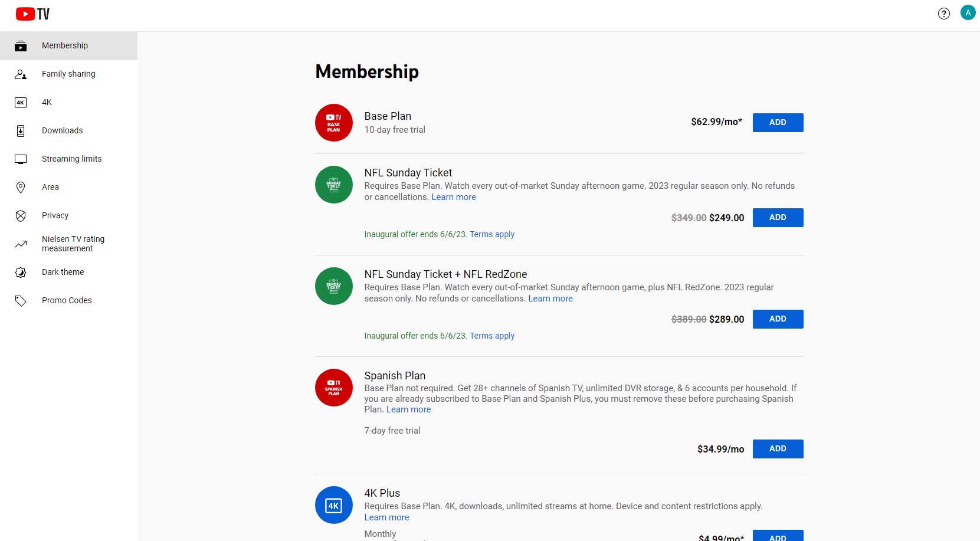Click the red Spanish Plan logo

click(334, 388)
